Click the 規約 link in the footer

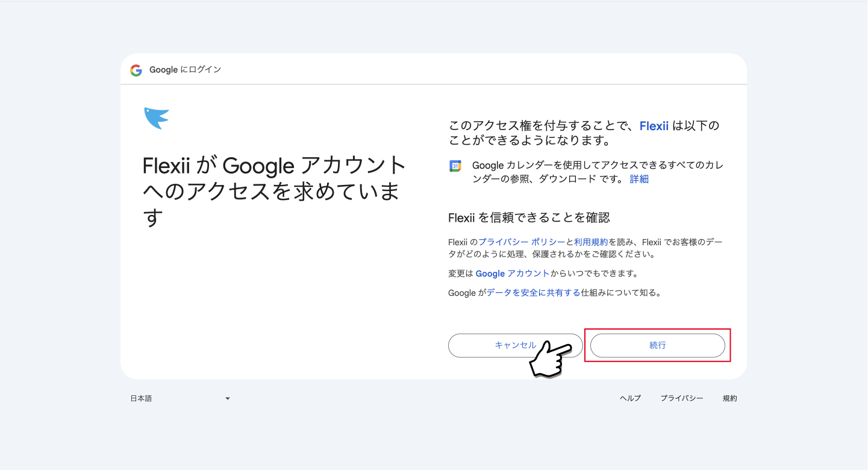729,398
